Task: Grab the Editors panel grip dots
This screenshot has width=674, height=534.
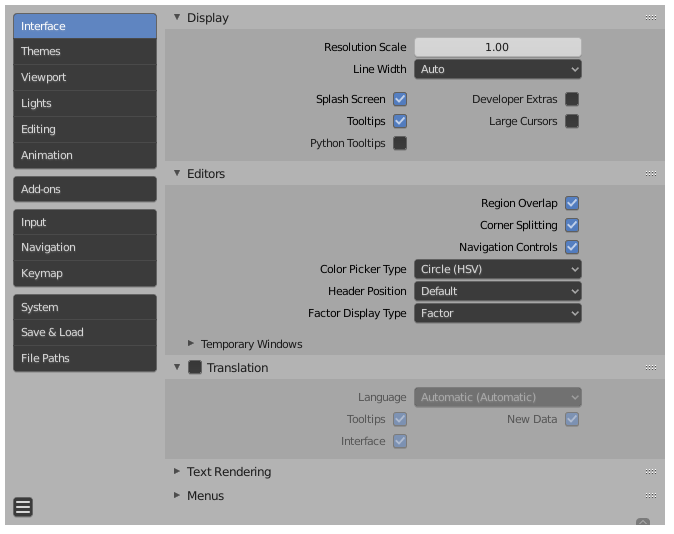Action: coord(650,174)
